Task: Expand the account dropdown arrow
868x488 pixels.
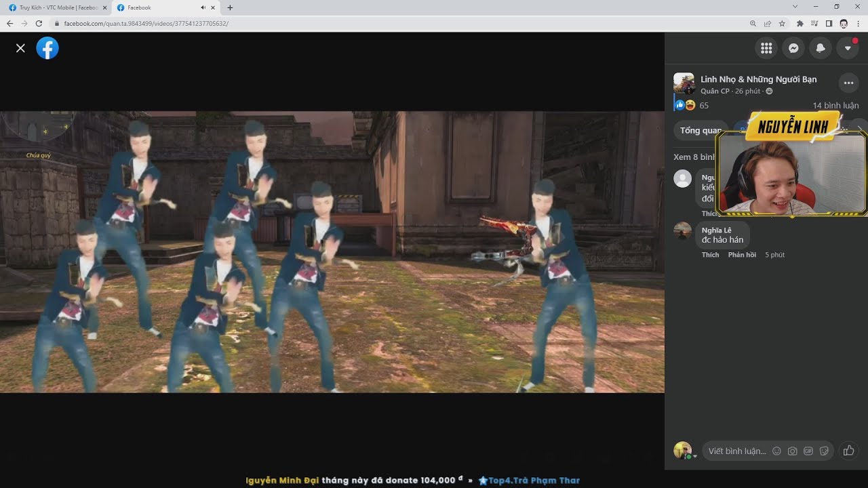Action: [848, 47]
